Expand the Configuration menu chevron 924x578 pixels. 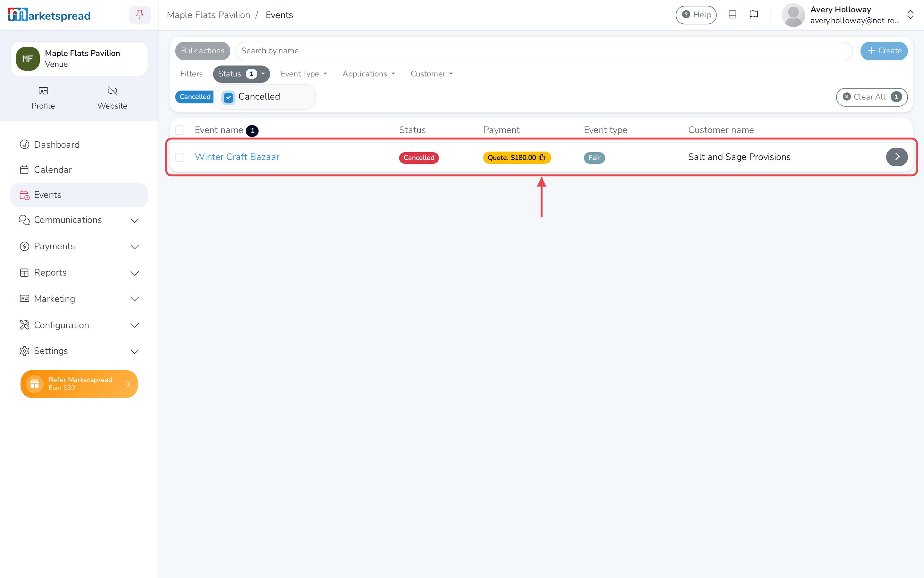[x=134, y=325]
